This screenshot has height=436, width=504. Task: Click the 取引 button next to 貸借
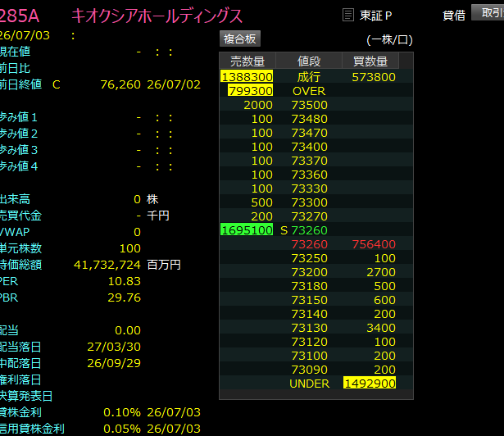(488, 12)
